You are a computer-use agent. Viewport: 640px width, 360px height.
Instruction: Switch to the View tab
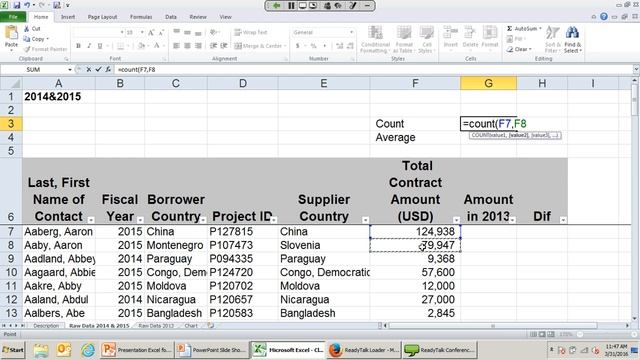[x=225, y=17]
